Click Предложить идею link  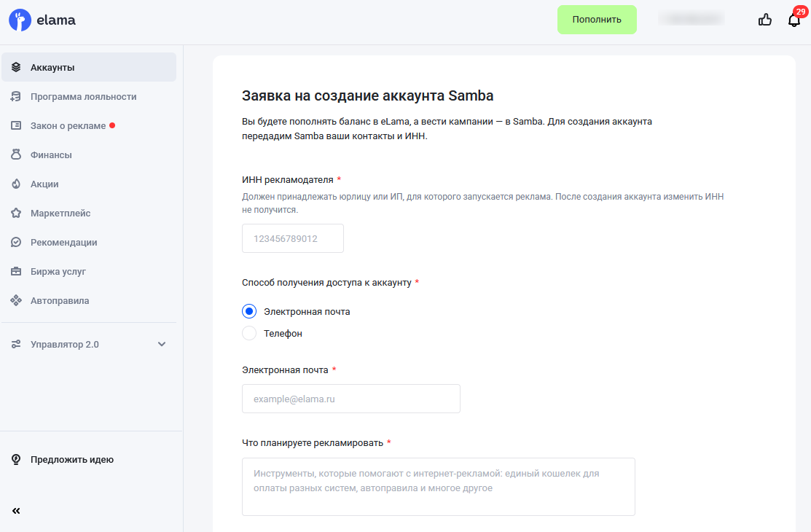pos(71,460)
